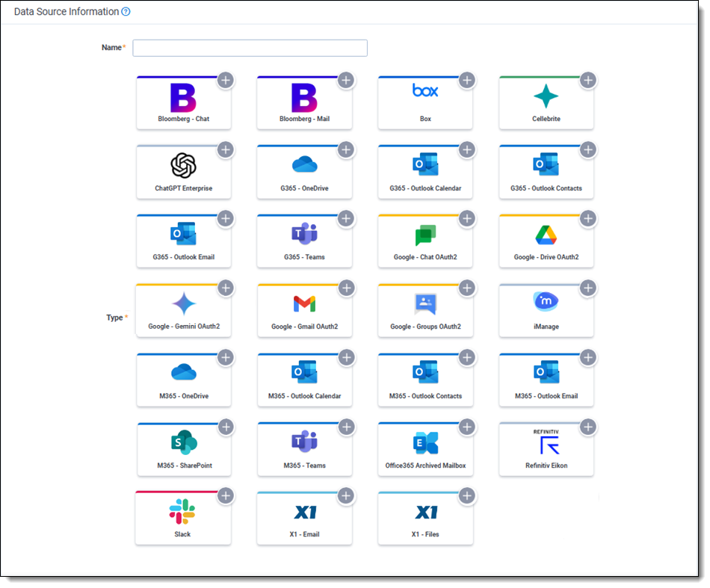Choose the Refinitiv Eikon logo
Screen dimensions: 710x588
pos(546,442)
